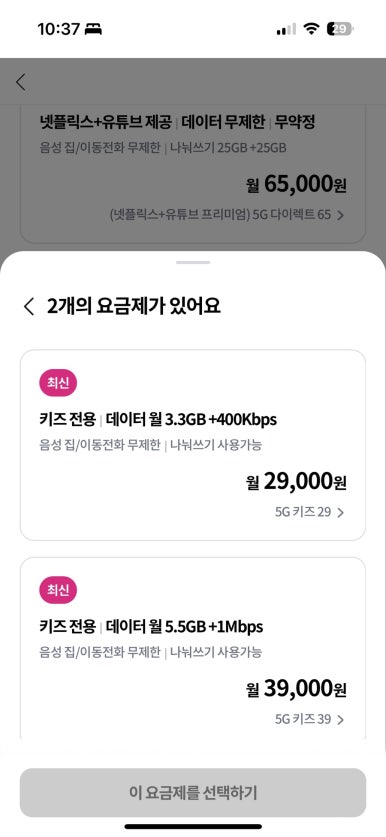Image resolution: width=386 pixels, height=837 pixels.
Task: Tap the 2개의 요금제가 있어요 sheet title
Action: point(133,307)
